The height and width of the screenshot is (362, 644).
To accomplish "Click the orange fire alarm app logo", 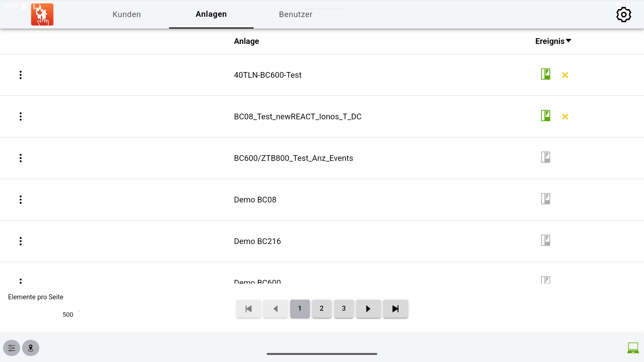I will coord(42,15).
